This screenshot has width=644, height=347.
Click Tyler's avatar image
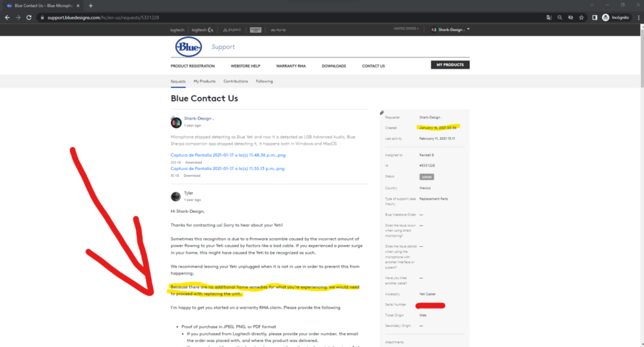point(176,196)
